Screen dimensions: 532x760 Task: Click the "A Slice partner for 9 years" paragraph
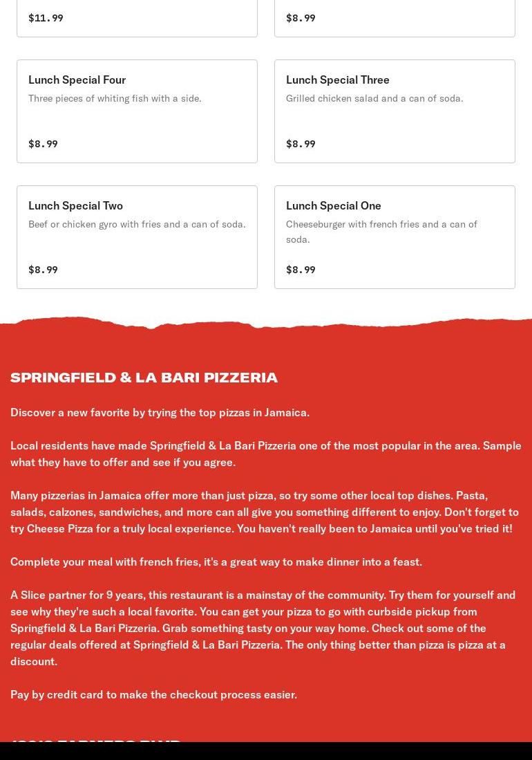[263, 628]
